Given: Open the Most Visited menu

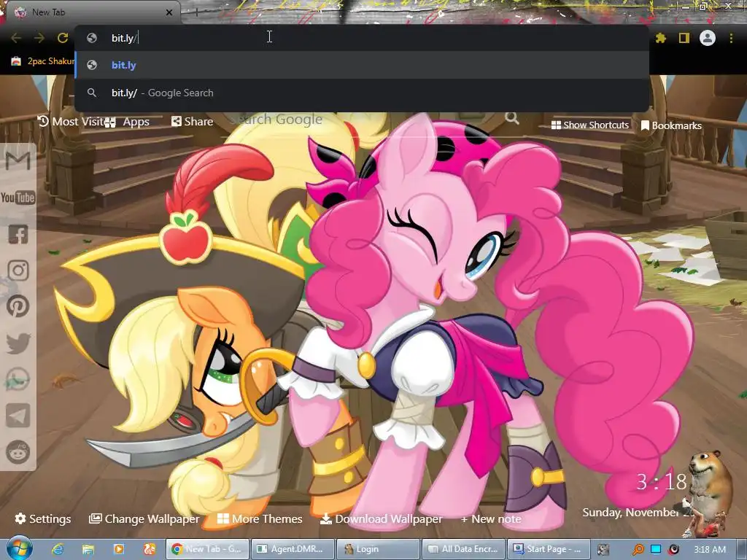Looking at the screenshot, I should (71, 122).
